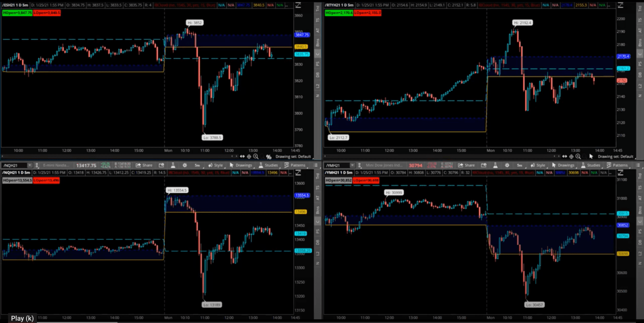Click the Hi: 3852 bubble on the /ES chart
This screenshot has height=323, width=644.
click(195, 23)
